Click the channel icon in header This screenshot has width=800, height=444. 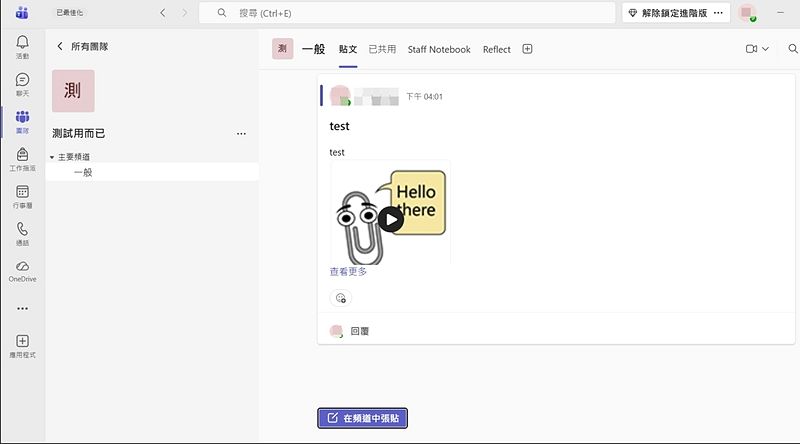click(x=282, y=49)
